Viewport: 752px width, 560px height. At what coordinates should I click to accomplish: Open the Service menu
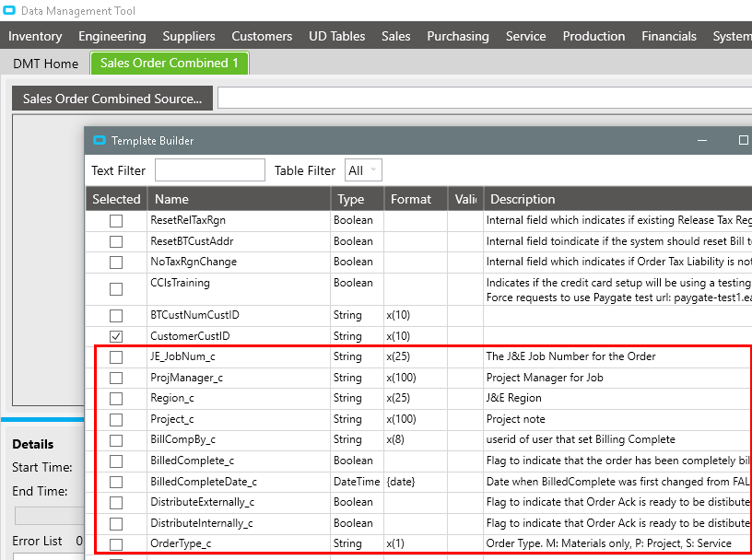525,36
